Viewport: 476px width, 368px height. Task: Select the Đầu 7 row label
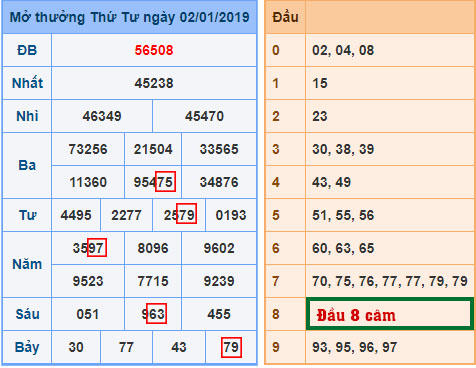pos(276,281)
